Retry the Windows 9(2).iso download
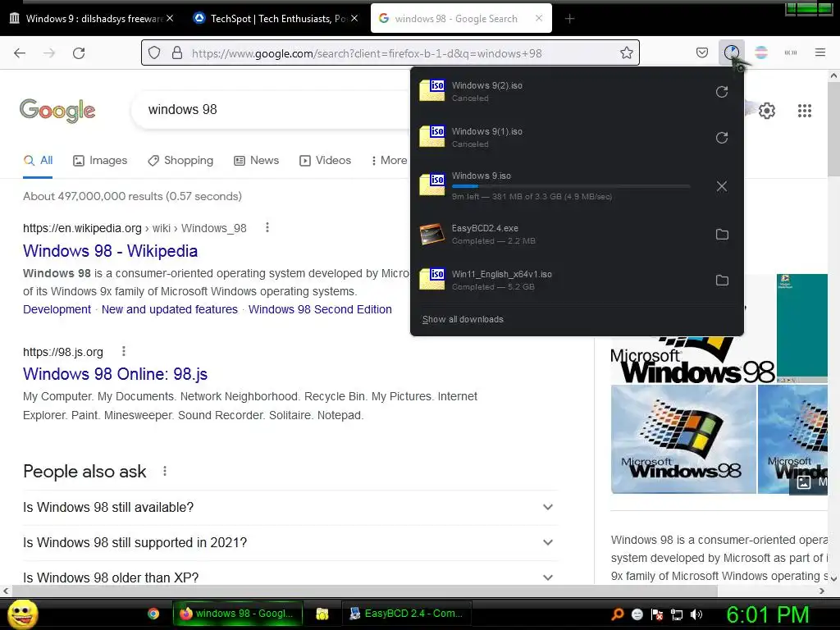Viewport: 840px width, 630px height. [x=722, y=92]
